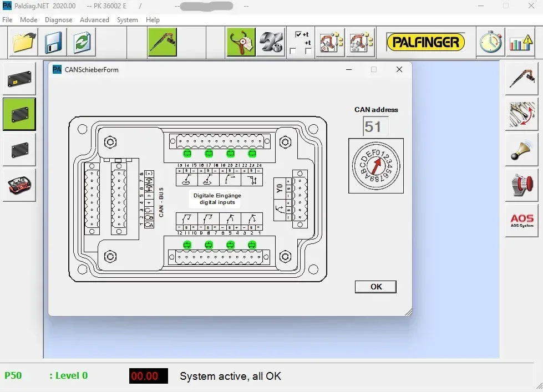Click the CAN address rotary dial

tap(376, 166)
